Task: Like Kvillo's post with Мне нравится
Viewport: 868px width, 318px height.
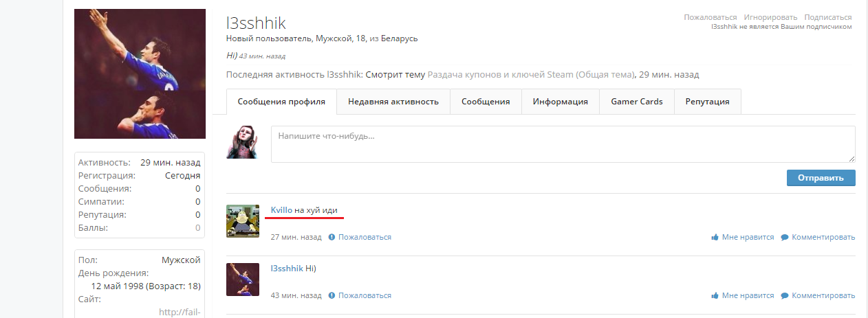Action: [x=748, y=237]
